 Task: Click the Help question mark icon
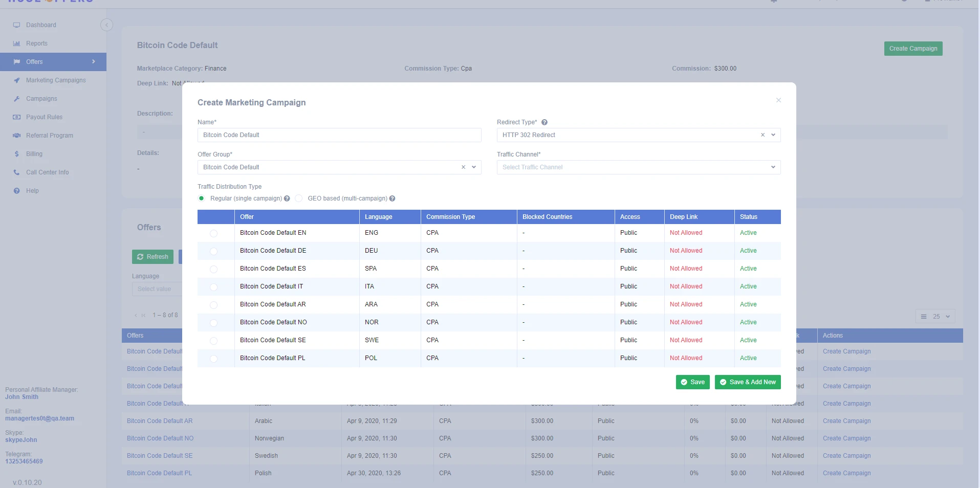17,191
